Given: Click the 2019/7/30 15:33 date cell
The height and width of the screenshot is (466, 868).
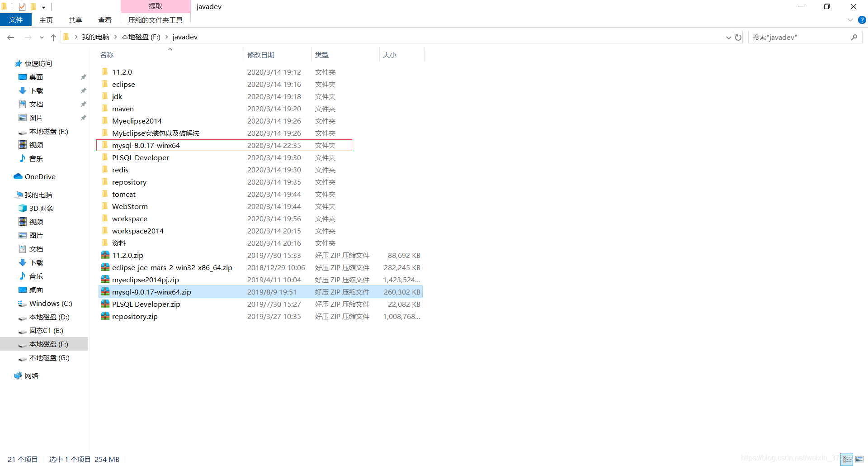Looking at the screenshot, I should pyautogui.click(x=274, y=255).
